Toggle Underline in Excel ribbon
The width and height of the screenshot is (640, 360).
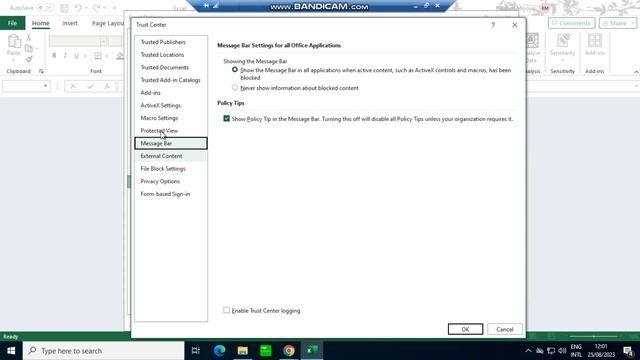76,56
